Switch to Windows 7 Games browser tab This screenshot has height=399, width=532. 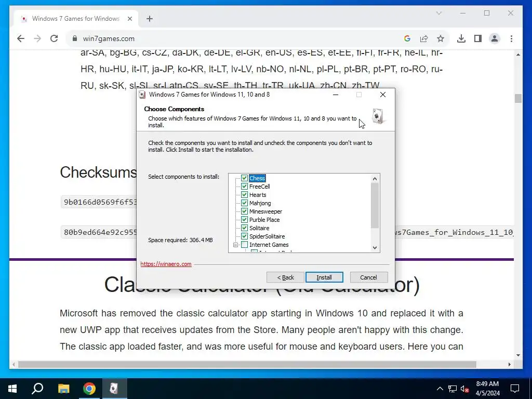point(75,19)
